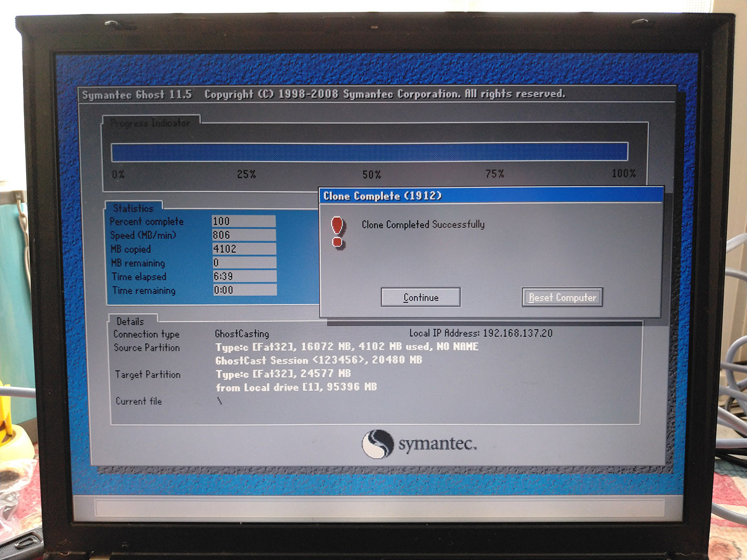This screenshot has height=560, width=747.
Task: Click the Time elapsed value 6:39
Action: (244, 276)
